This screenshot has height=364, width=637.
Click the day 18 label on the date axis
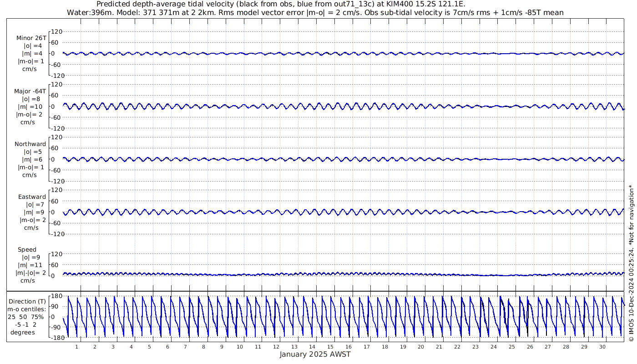(x=384, y=347)
